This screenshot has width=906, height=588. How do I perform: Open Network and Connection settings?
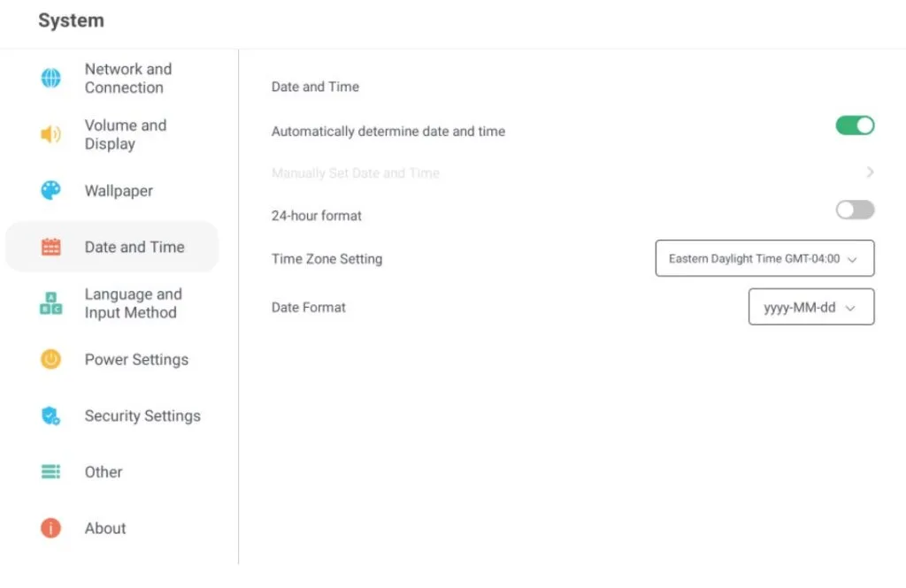(112, 78)
